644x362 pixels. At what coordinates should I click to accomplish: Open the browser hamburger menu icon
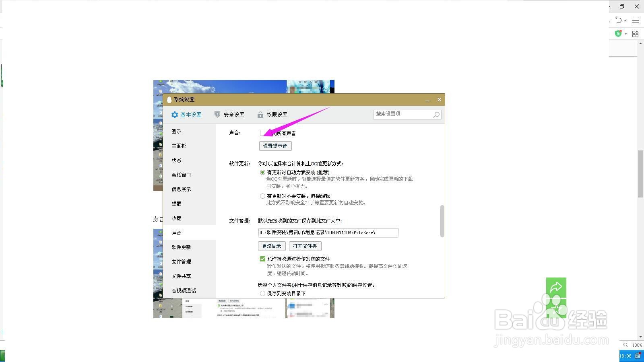tap(636, 20)
